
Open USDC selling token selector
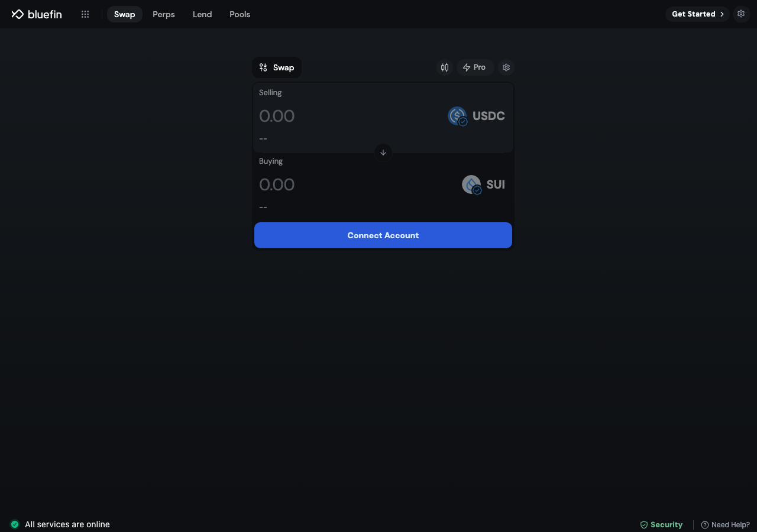[477, 116]
